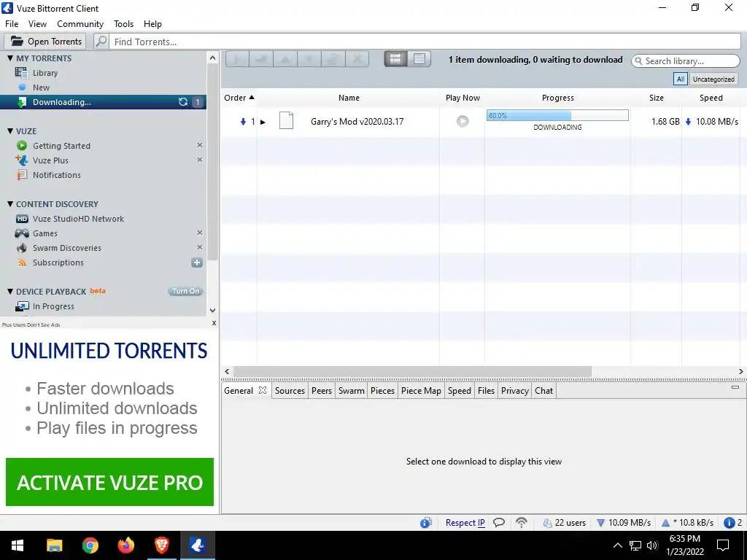Image resolution: width=747 pixels, height=560 pixels.
Task: Filter by the Uncategorized category
Action: [x=713, y=79]
